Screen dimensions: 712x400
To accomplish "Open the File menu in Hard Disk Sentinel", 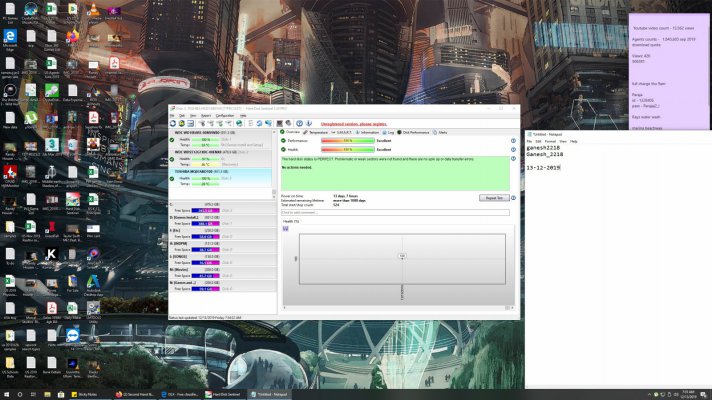I will [x=172, y=116].
